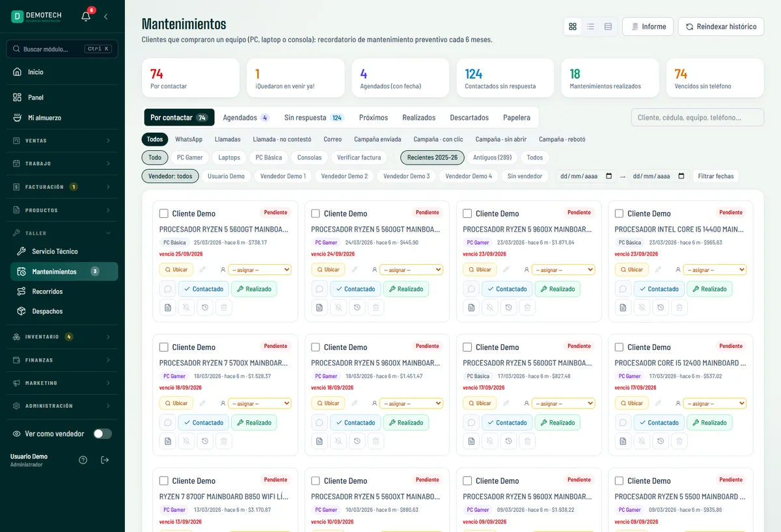Click the Informe button
This screenshot has width=781, height=532.
(648, 27)
